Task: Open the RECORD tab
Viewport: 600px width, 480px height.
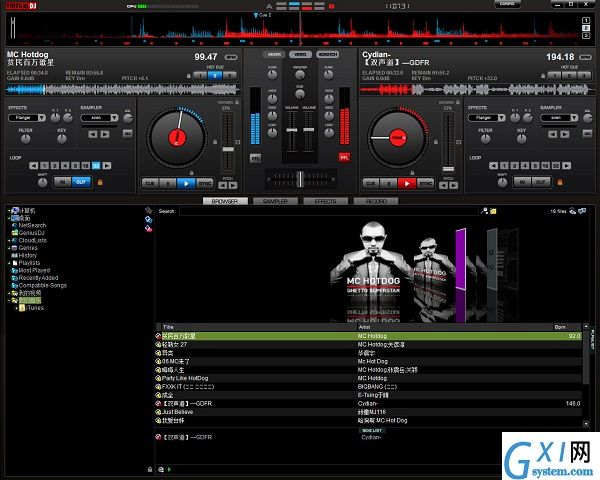Action: [x=376, y=201]
